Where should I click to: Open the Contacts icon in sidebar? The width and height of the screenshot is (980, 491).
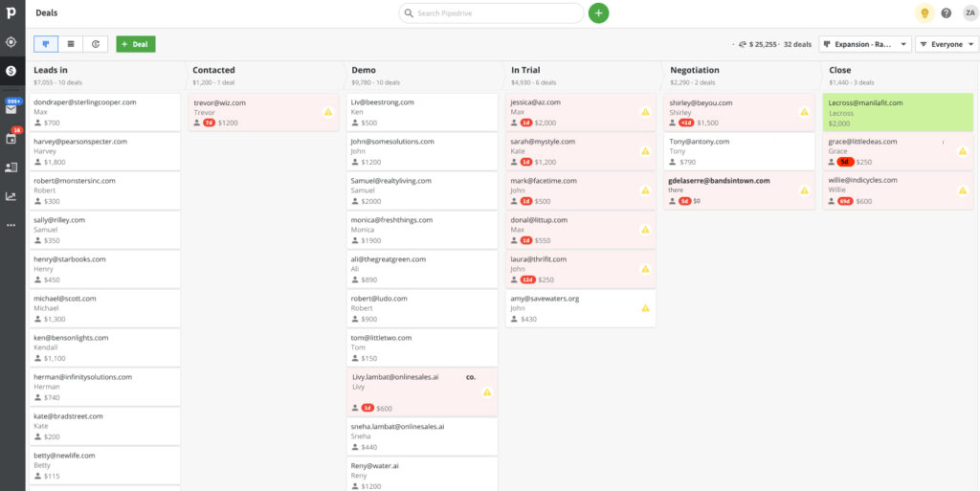(11, 167)
